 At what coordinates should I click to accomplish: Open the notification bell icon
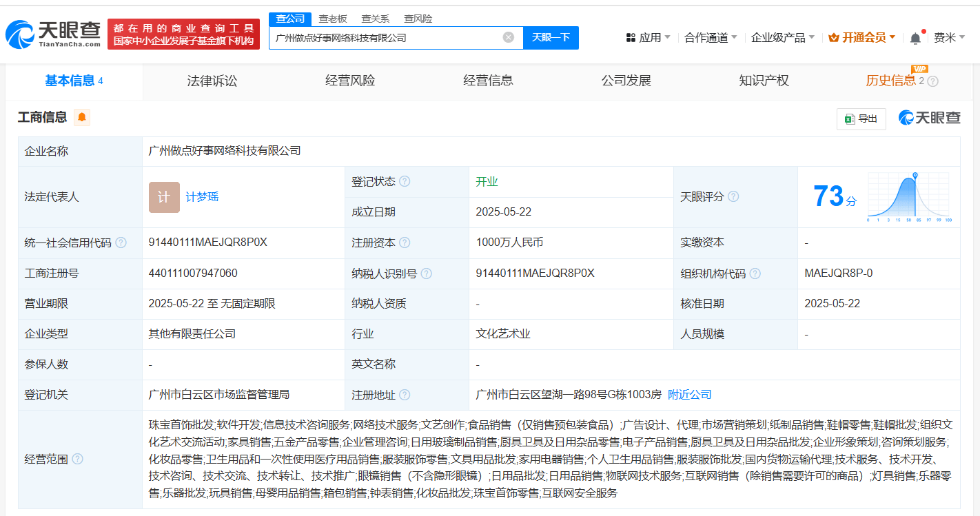point(915,38)
